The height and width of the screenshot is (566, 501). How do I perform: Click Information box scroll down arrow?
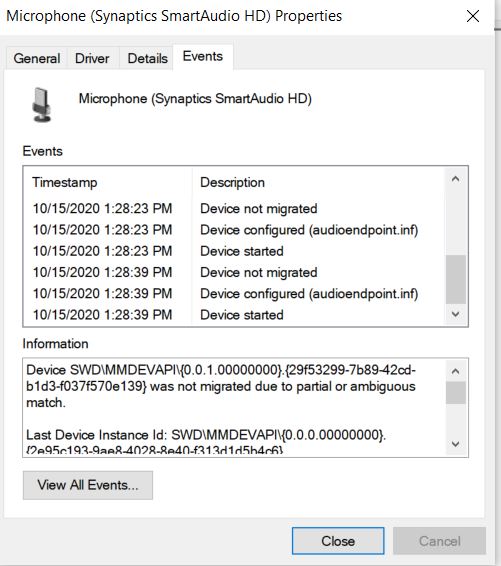click(x=456, y=444)
